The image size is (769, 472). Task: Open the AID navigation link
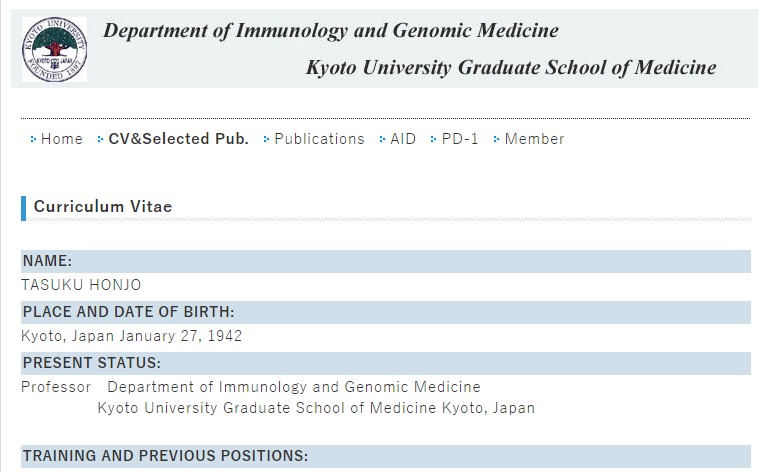click(x=403, y=139)
